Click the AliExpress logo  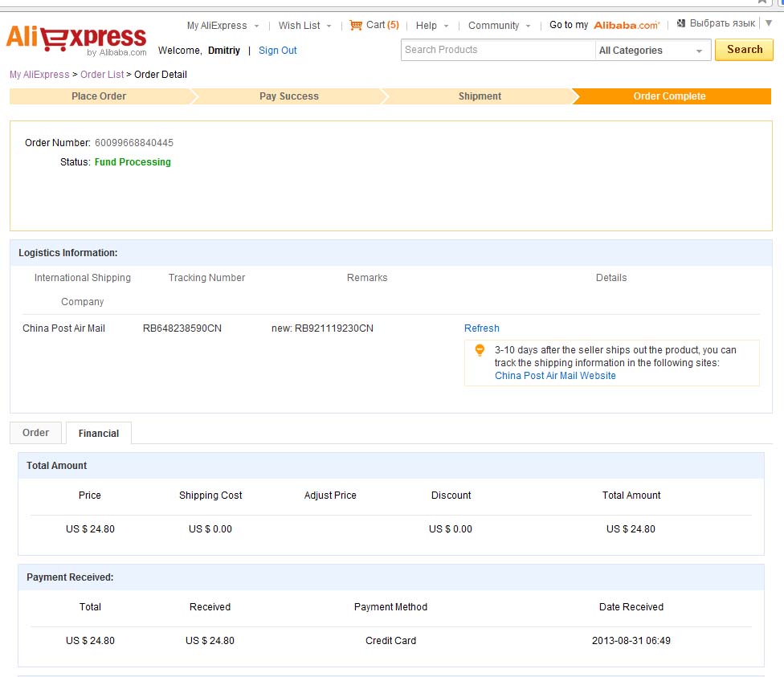click(x=76, y=39)
